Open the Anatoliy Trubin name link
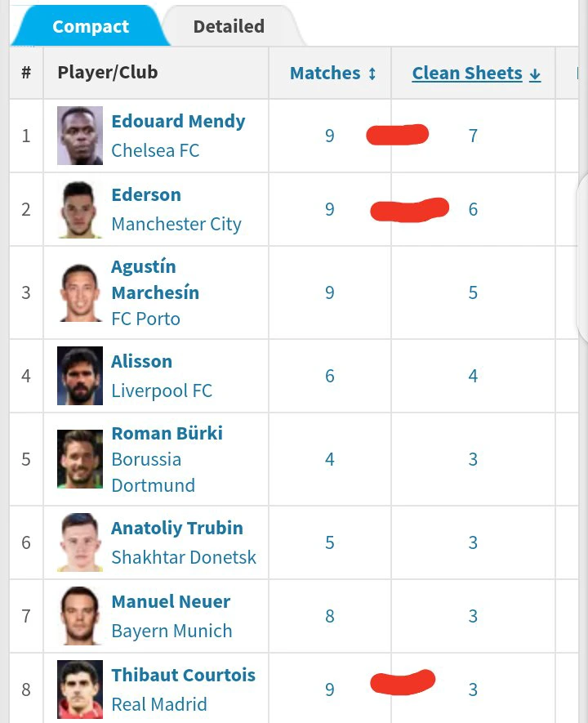The height and width of the screenshot is (723, 588). point(177,529)
